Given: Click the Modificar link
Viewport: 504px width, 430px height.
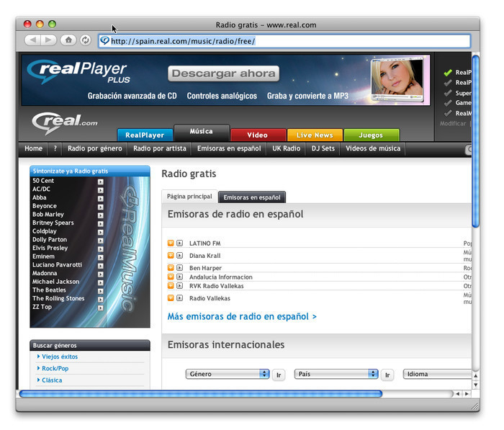Looking at the screenshot, I should tap(453, 123).
